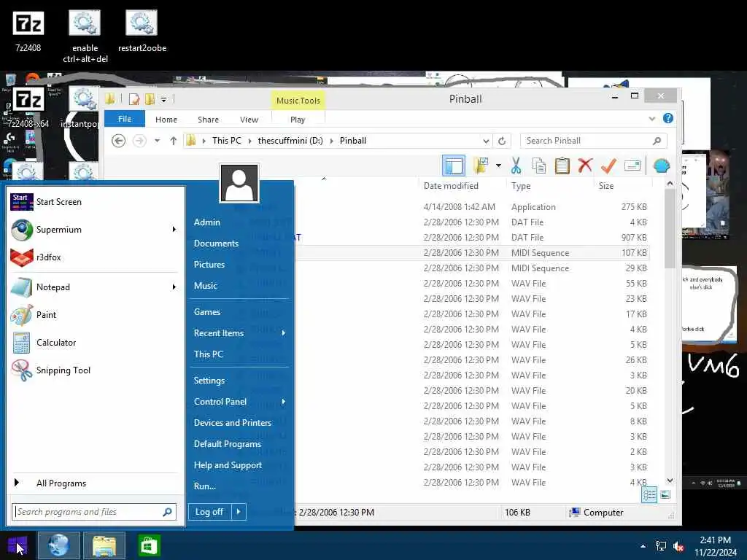747x560 pixels.
Task: Click Run... in the start menu
Action: pos(205,486)
